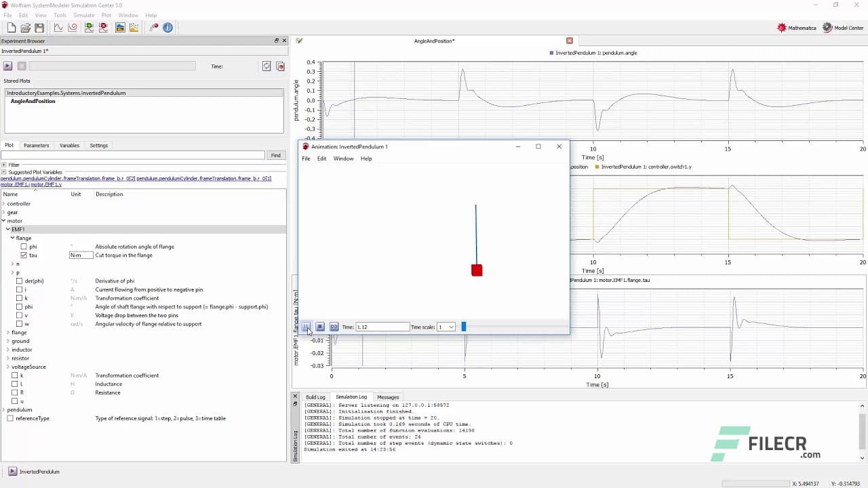868x488 pixels.
Task: Switch to the Parameters tab
Action: (37, 145)
